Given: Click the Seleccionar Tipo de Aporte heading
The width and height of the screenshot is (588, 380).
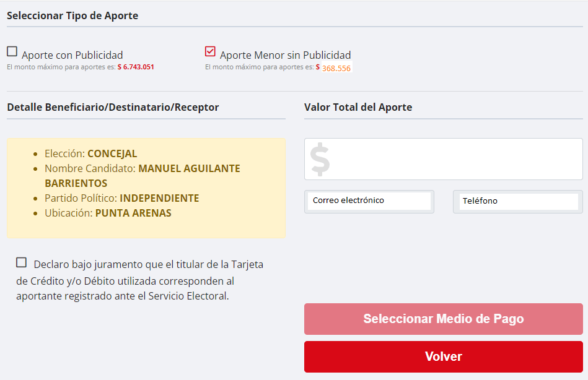Looking at the screenshot, I should [72, 15].
